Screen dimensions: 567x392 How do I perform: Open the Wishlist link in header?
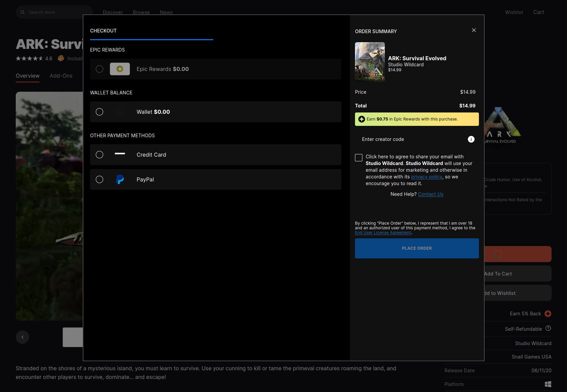[x=514, y=12]
